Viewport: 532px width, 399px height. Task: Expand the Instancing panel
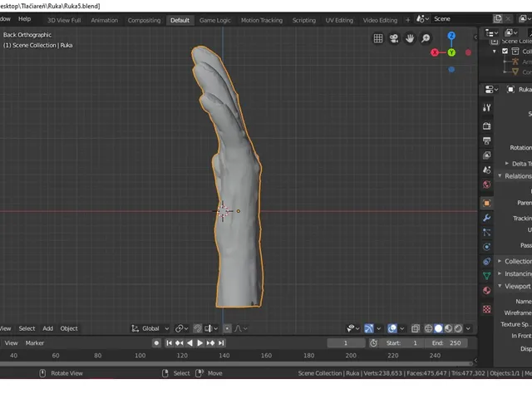[500, 273]
